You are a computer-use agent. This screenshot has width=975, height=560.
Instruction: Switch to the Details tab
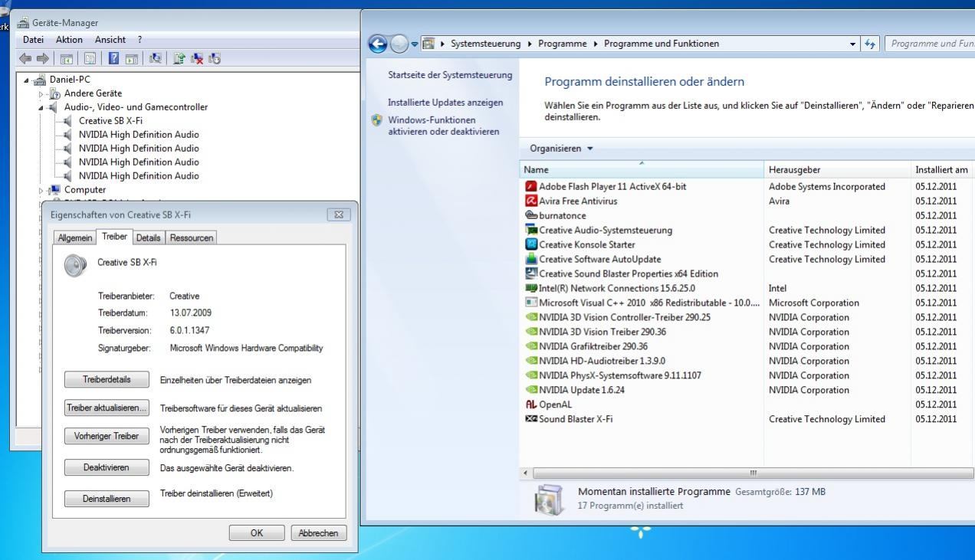click(149, 238)
